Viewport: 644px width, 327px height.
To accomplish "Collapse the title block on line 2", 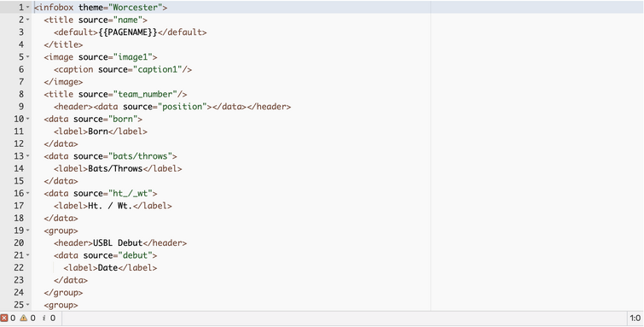I will pyautogui.click(x=27, y=20).
